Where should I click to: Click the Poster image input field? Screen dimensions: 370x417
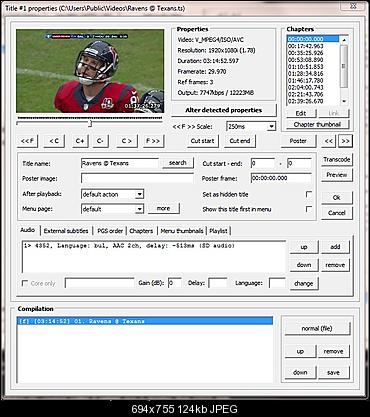pos(137,178)
